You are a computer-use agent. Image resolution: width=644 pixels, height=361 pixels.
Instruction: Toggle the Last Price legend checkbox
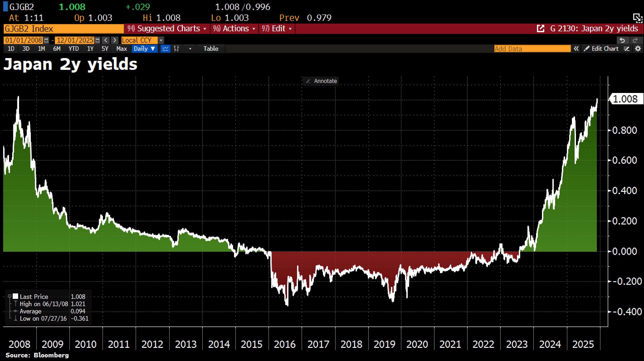(x=15, y=296)
